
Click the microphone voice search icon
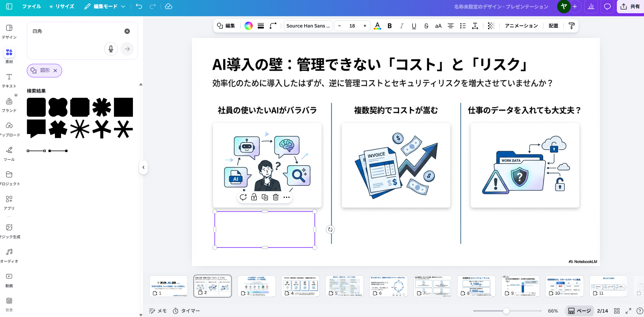[111, 49]
